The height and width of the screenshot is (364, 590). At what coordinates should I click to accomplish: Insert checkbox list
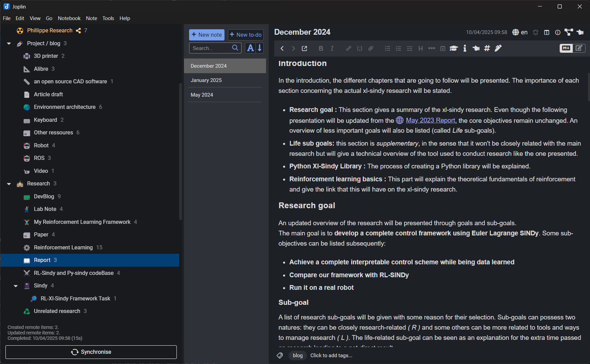(x=410, y=48)
